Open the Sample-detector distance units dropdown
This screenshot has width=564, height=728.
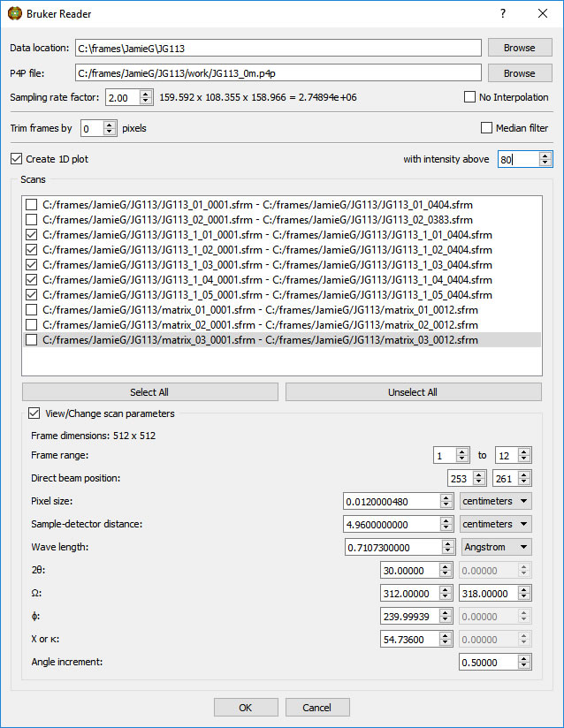pyautogui.click(x=496, y=524)
